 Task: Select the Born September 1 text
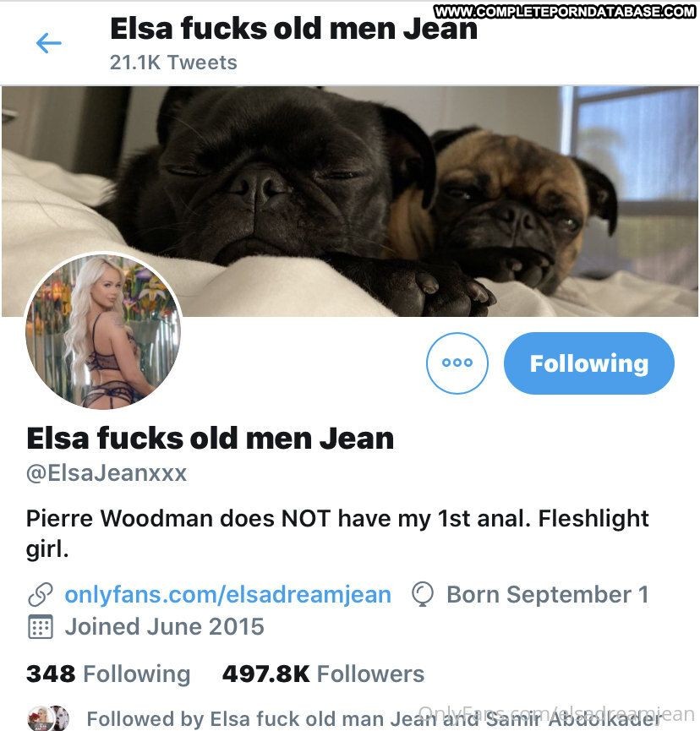pyautogui.click(x=548, y=594)
